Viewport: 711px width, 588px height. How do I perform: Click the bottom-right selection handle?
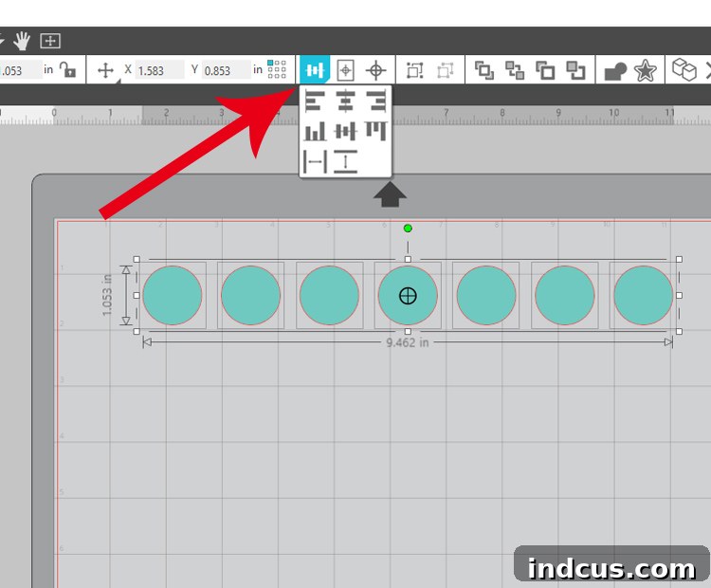[x=679, y=332]
